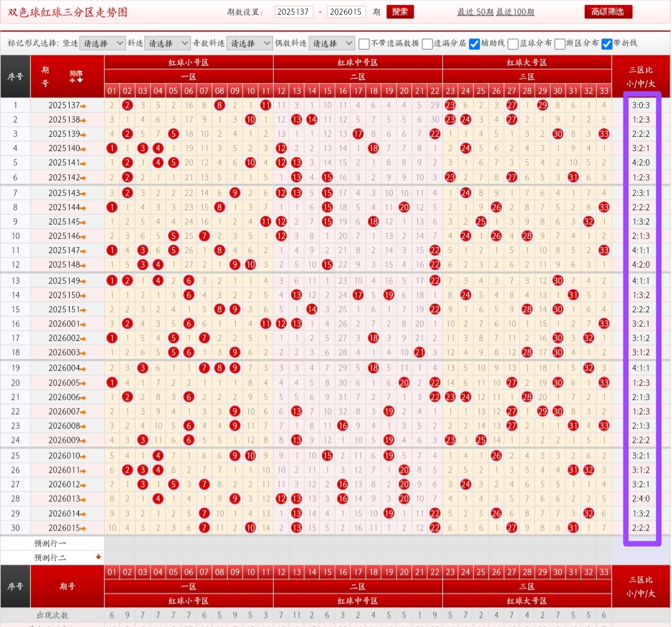The image size is (672, 627).
Task: Click top column header 16
Action: point(343,91)
